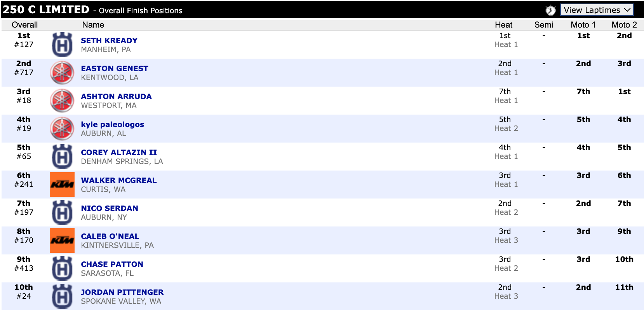644x310 pixels.
Task: Open CHASE PATTON rider link
Action: pos(112,264)
